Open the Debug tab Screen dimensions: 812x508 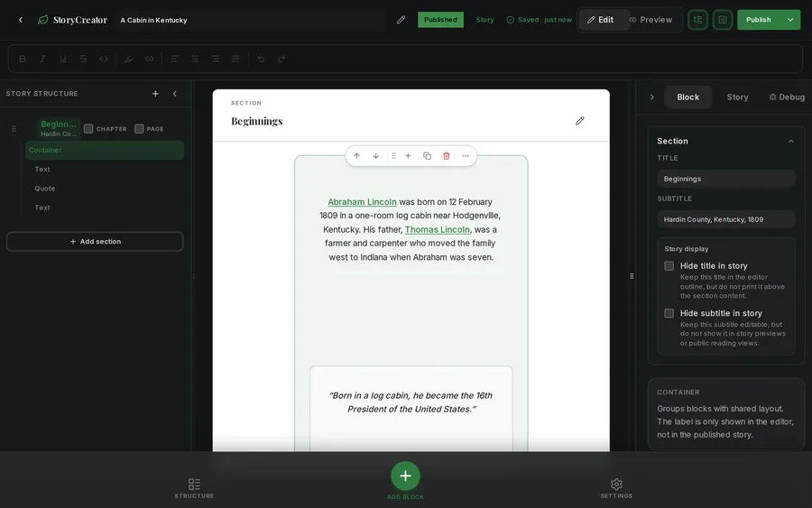point(787,97)
